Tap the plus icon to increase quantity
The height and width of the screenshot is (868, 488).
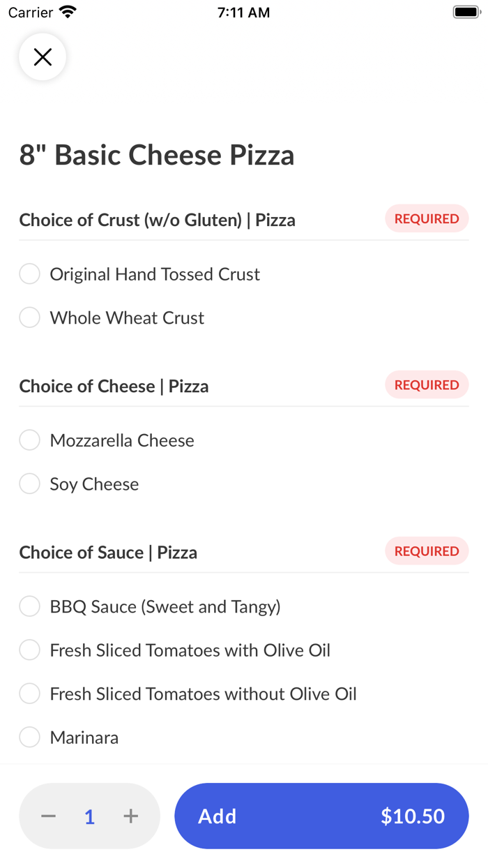click(130, 816)
